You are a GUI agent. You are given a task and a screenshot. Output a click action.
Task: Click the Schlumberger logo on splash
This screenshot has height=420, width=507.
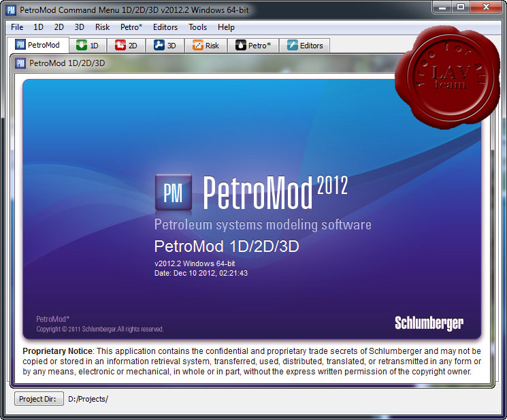pos(429,323)
